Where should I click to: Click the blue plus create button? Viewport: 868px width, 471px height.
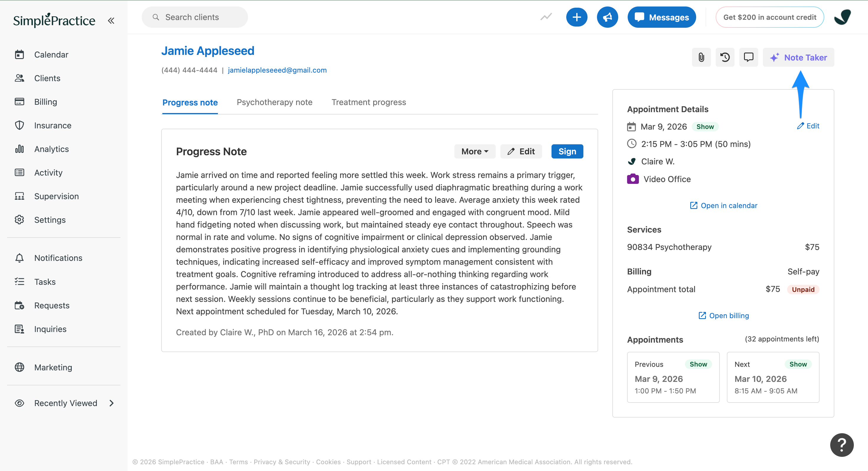click(577, 17)
